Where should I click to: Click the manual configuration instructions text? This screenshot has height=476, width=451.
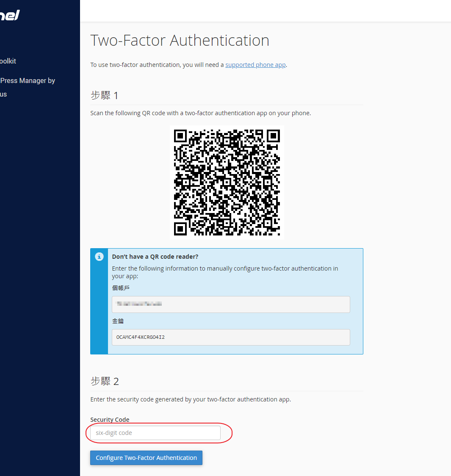tap(224, 272)
